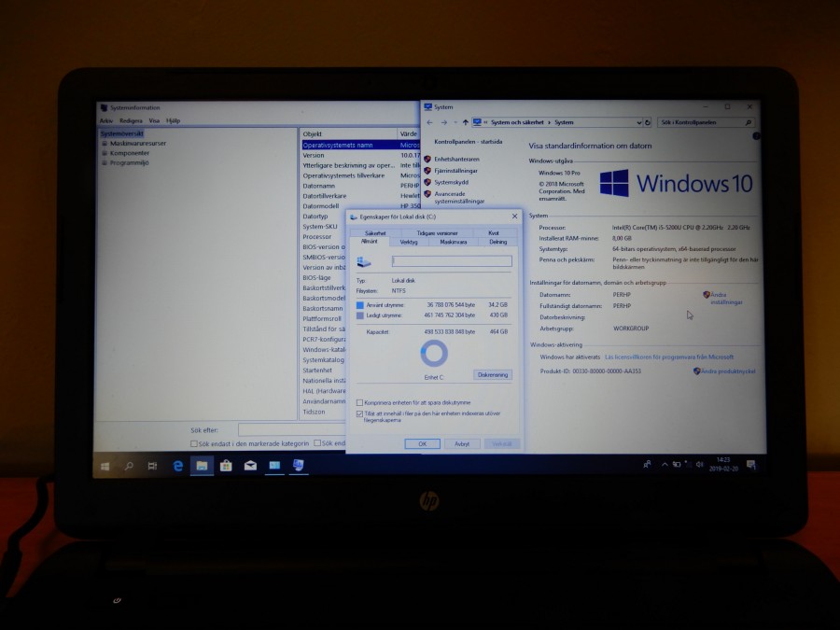
Task: Switch to the Verktyg tab
Action: [409, 242]
